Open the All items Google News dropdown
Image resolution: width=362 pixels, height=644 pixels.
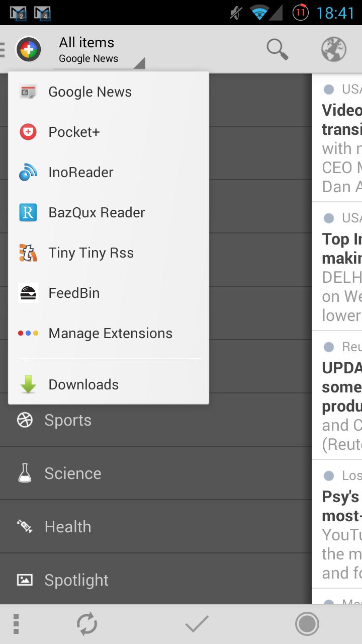point(99,49)
